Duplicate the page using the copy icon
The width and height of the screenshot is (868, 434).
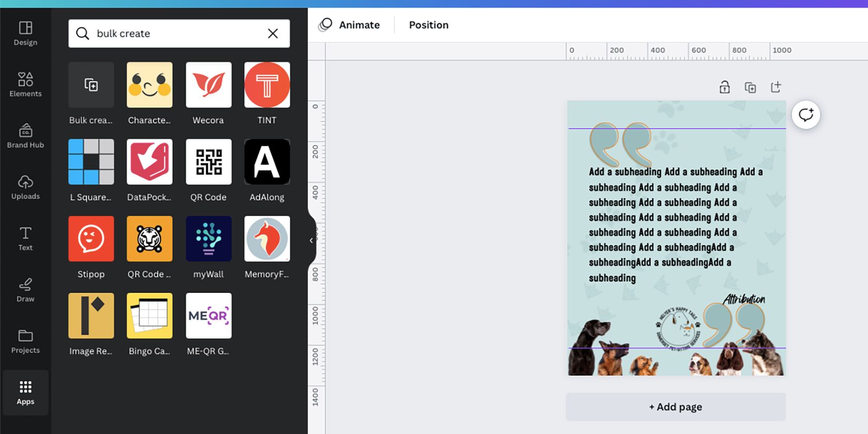tap(750, 87)
